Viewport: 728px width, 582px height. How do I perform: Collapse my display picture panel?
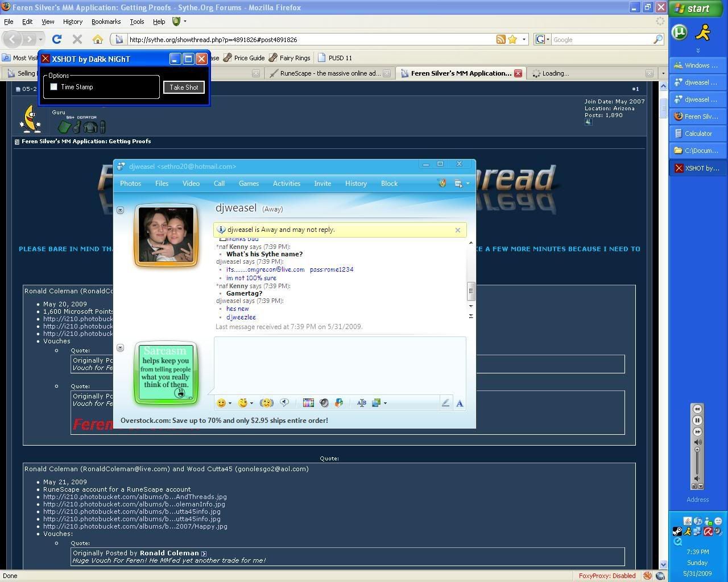[120, 347]
